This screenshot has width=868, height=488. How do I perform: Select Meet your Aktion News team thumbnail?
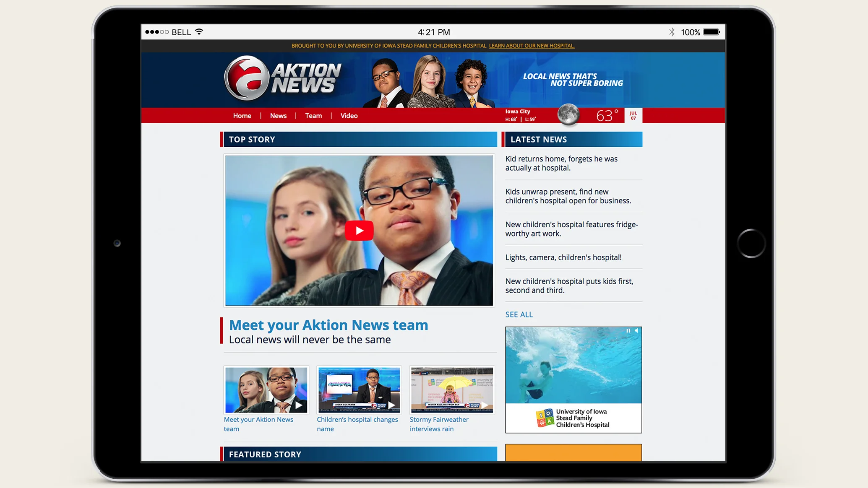coord(266,390)
